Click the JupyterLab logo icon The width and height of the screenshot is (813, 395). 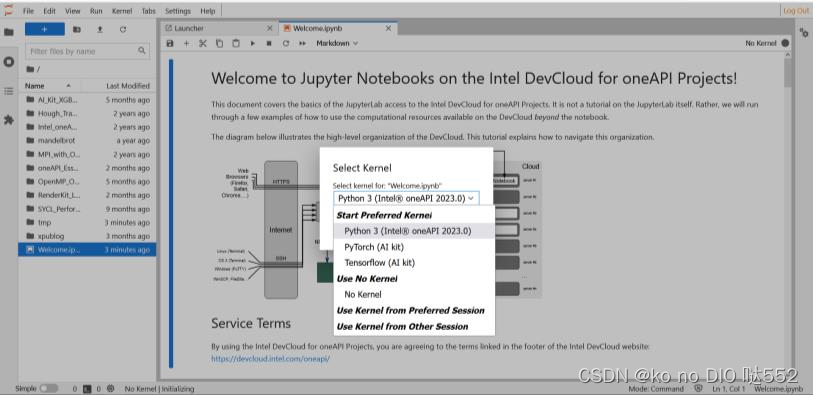[x=8, y=10]
